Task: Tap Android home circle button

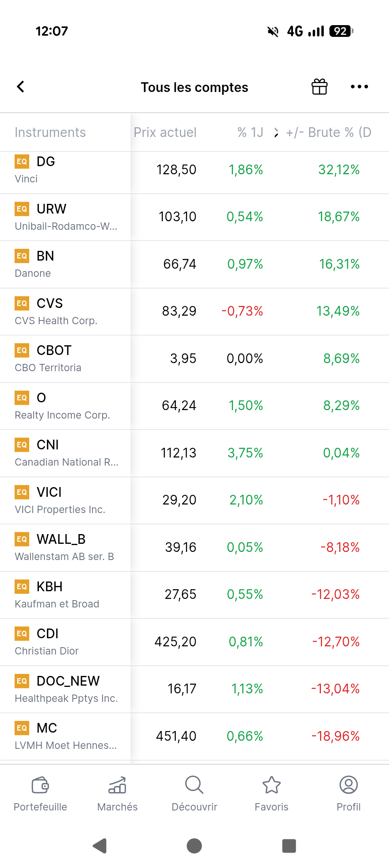Action: 194,846
